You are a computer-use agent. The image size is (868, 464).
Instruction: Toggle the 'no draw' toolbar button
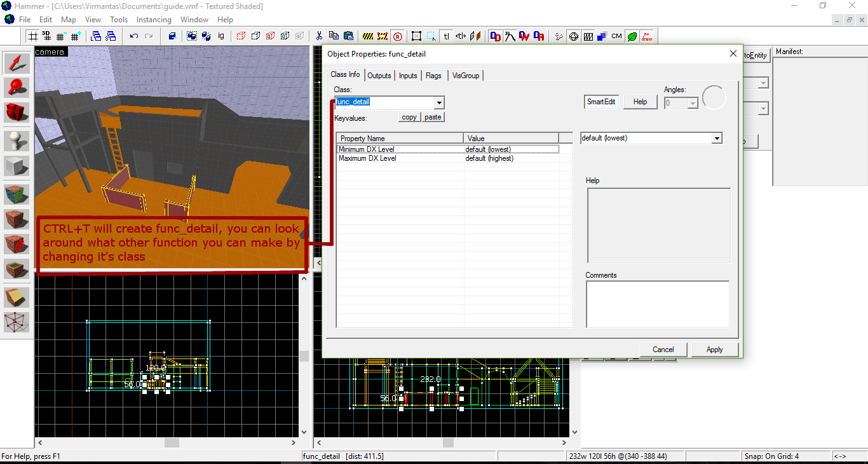click(x=646, y=36)
